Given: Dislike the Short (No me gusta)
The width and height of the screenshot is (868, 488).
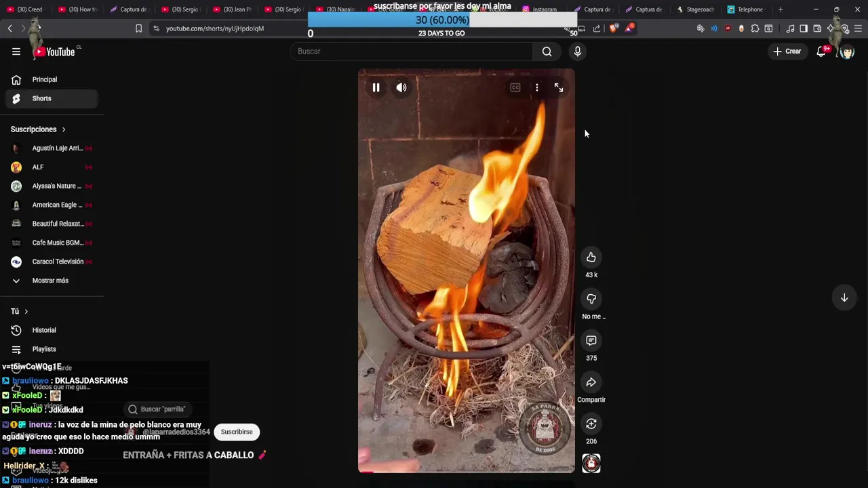Looking at the screenshot, I should 591,299.
